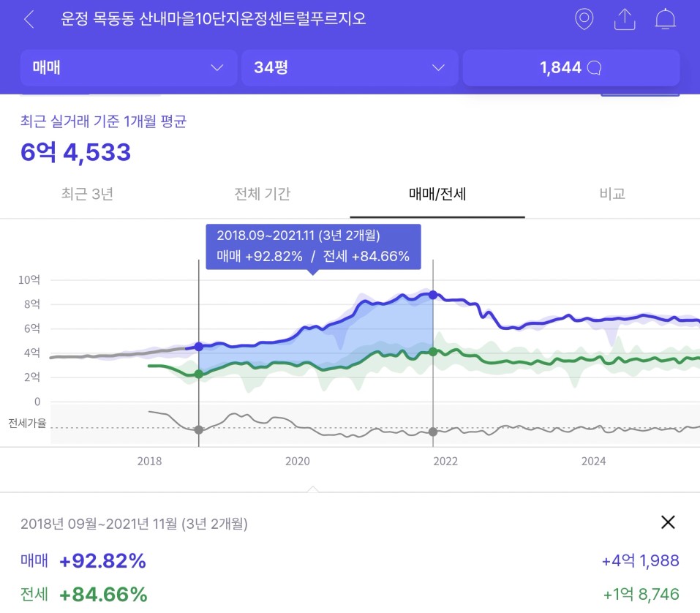Screen dimensions: 700x613
Task: Tap the 6억 4,533 average price
Action: [x=75, y=152]
